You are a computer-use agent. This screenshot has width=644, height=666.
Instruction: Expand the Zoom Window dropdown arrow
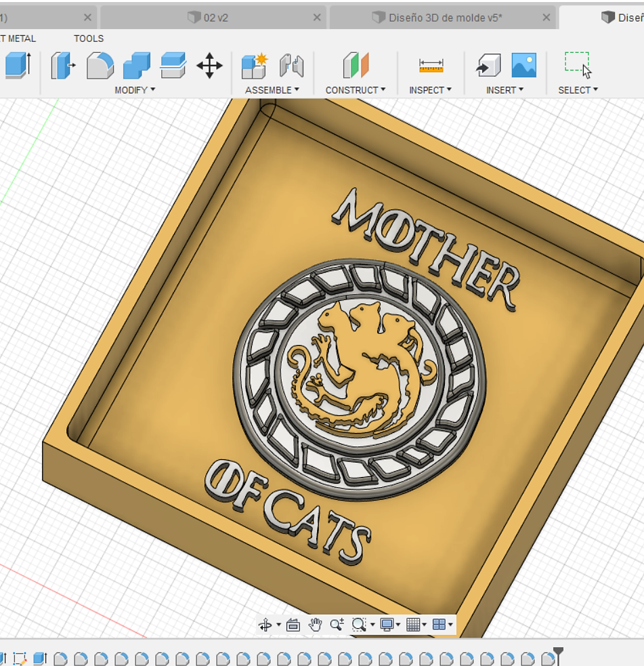[372, 625]
